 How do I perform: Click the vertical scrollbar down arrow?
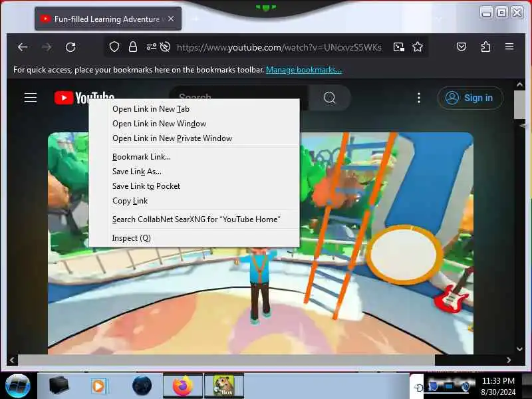tap(519, 348)
